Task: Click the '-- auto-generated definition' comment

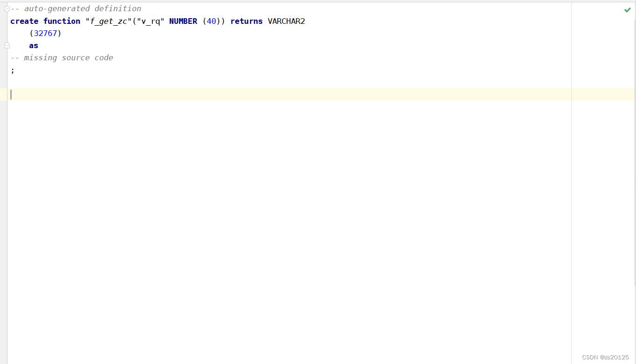Action: (x=76, y=8)
